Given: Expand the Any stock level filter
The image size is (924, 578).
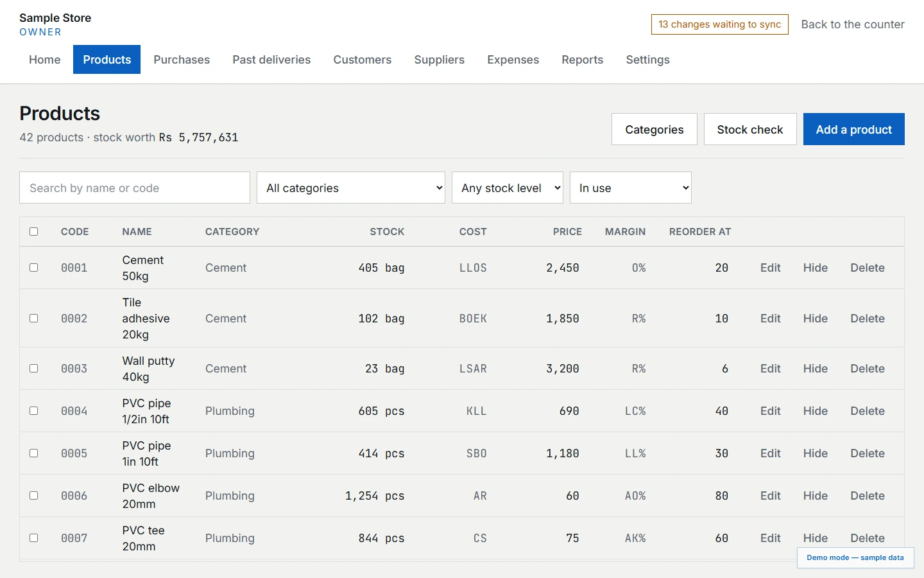Looking at the screenshot, I should pyautogui.click(x=508, y=188).
